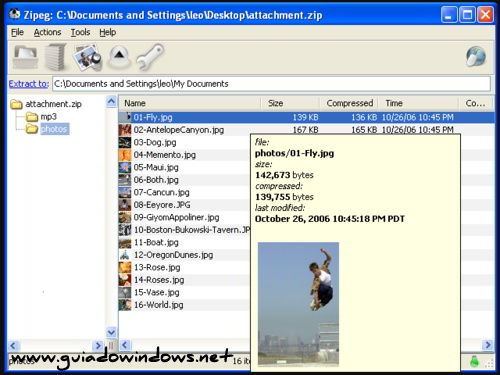Screen dimensions: 500x375
Task: Open the Help menu
Action: (x=108, y=32)
